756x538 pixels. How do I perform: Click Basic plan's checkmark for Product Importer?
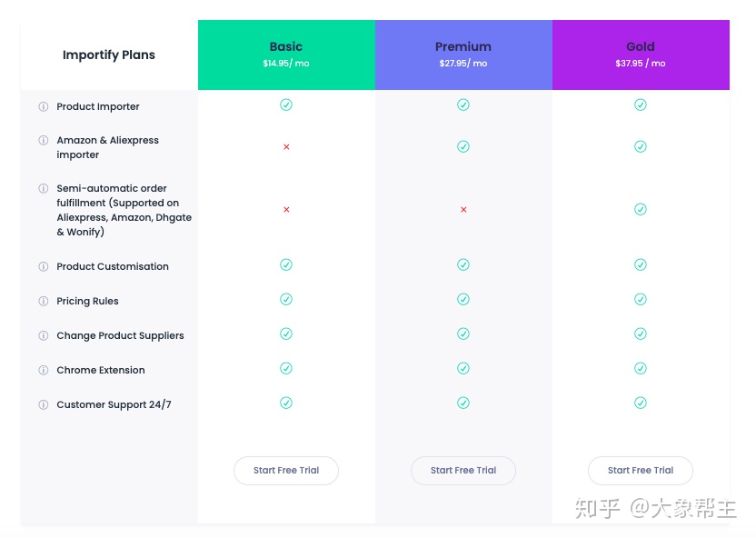[x=286, y=105]
